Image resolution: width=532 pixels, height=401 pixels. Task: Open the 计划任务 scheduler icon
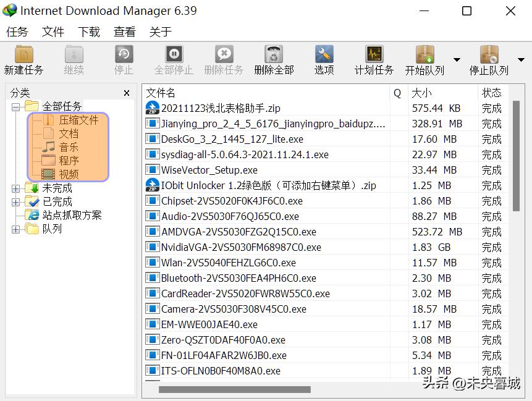click(x=374, y=54)
